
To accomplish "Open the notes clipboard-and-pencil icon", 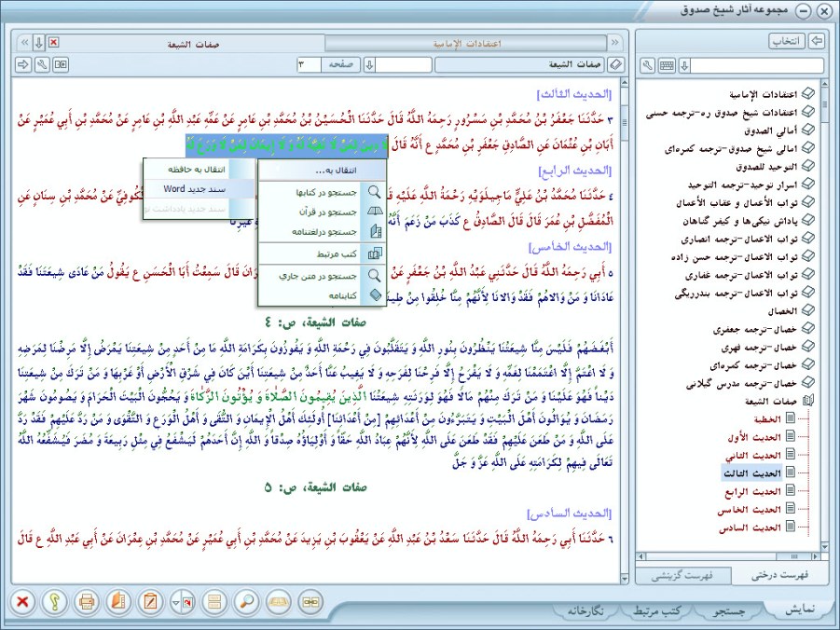I will 150,602.
